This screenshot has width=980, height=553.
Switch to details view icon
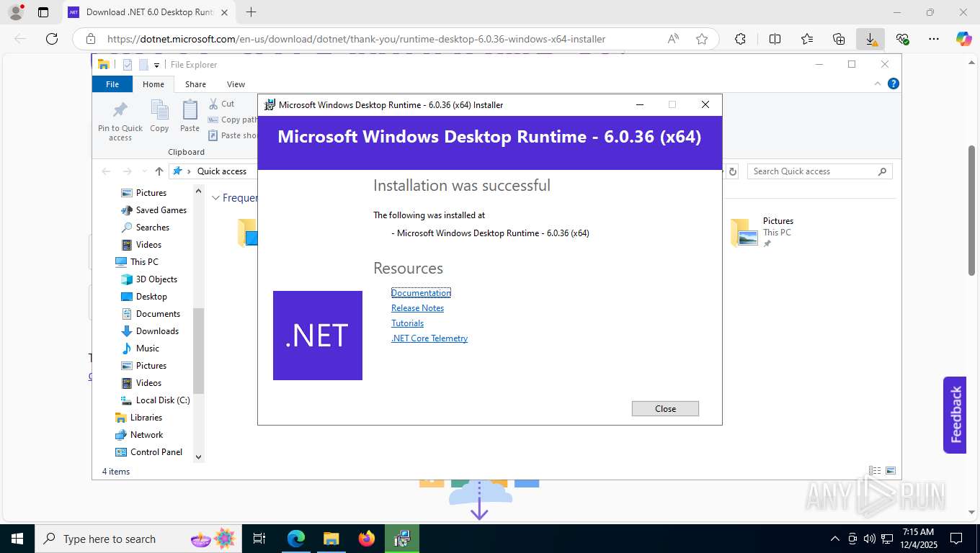tap(875, 471)
